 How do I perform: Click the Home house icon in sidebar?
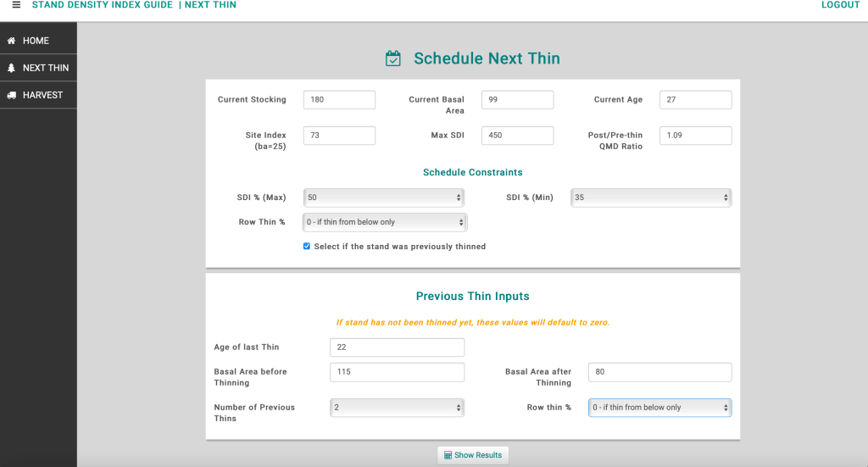[12, 41]
